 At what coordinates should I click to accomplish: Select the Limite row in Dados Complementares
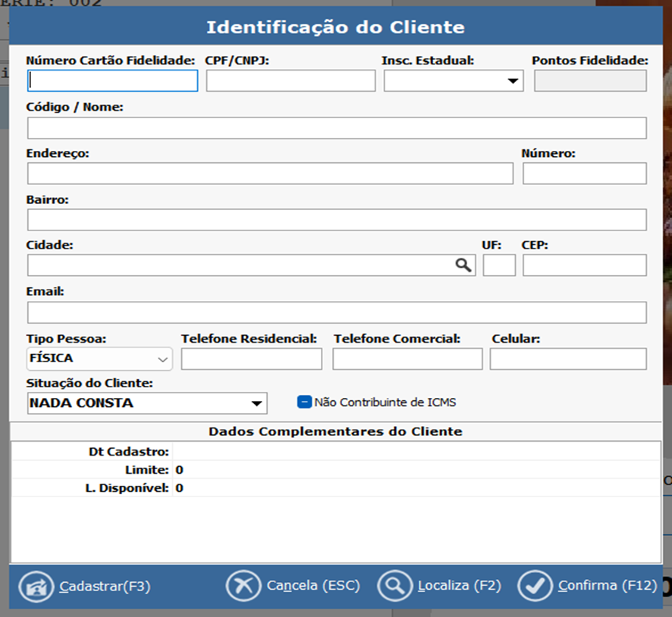[x=335, y=470]
